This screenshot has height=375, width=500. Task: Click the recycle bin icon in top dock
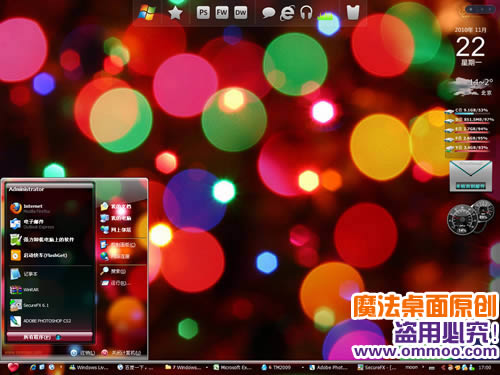[x=353, y=13]
